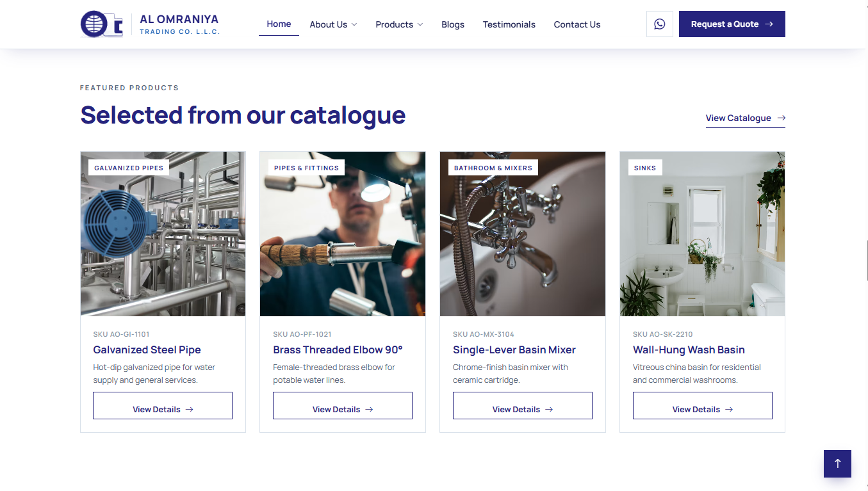Open the Testimonials page
This screenshot has height=491, width=868.
click(x=509, y=24)
